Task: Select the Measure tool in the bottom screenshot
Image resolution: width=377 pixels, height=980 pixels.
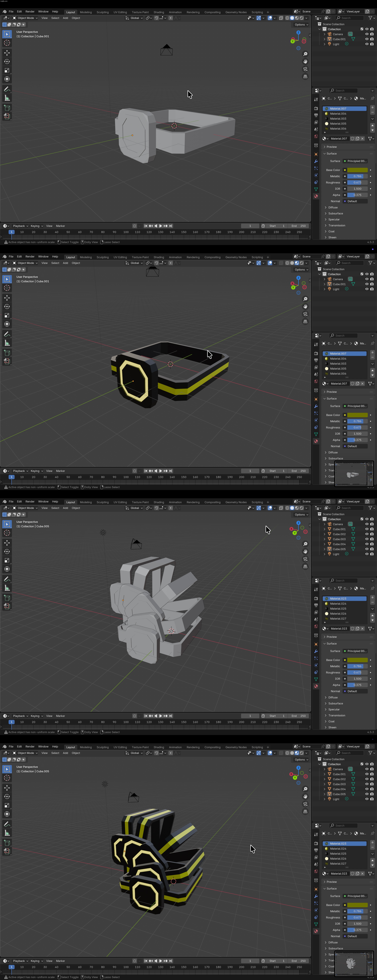Action: tap(7, 833)
